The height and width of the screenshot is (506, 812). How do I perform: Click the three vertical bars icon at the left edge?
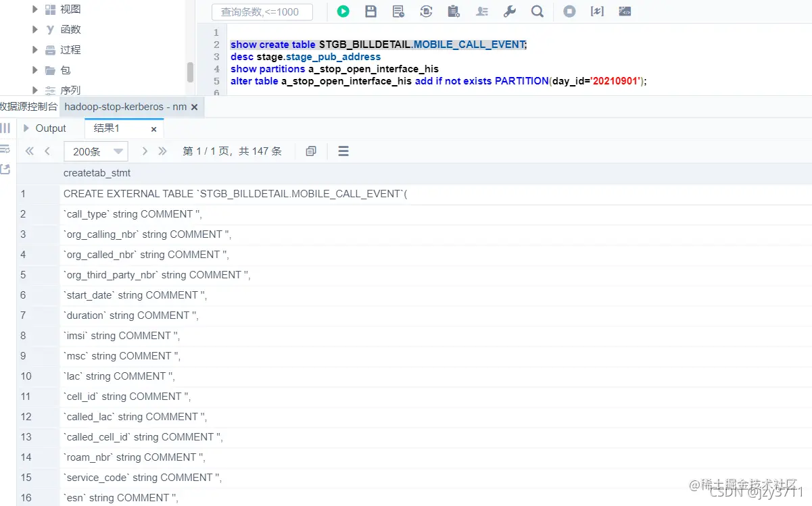tap(5, 128)
